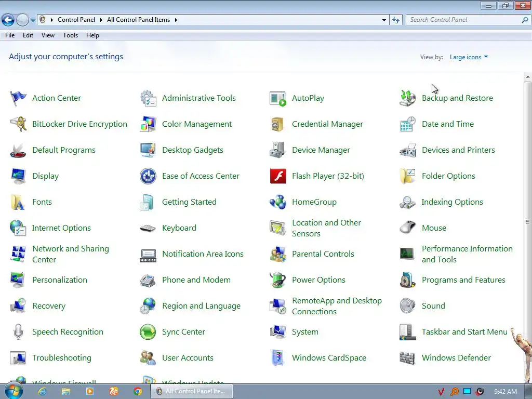
Task: Open the Sync Center green icon
Action: (148, 332)
